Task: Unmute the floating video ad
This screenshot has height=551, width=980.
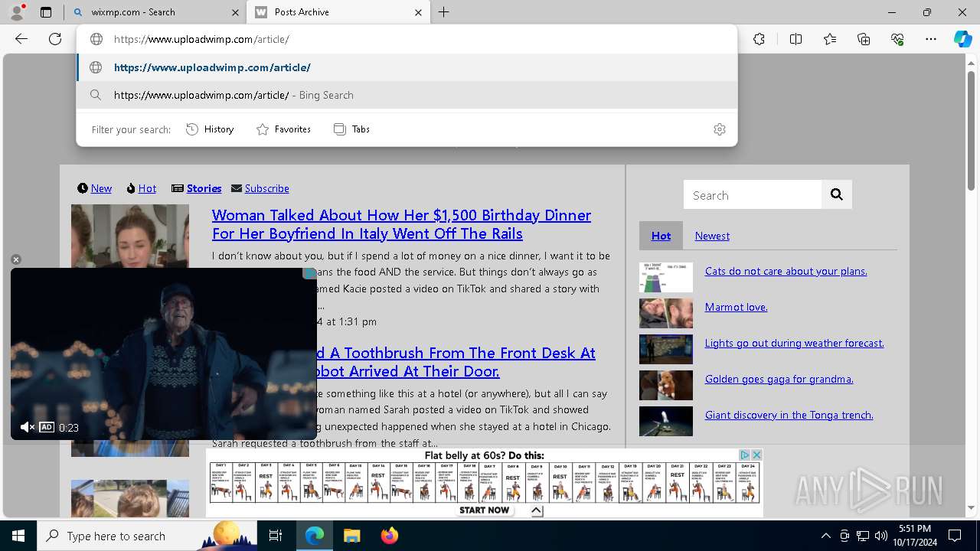Action: [x=27, y=427]
